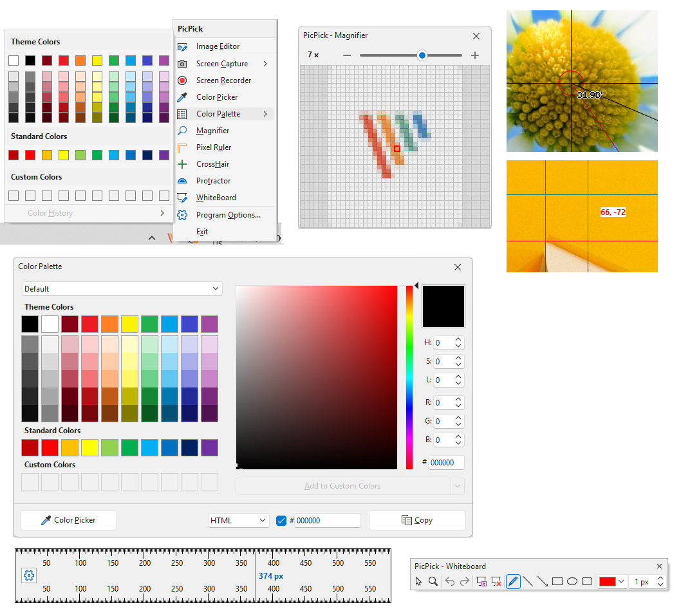Decrease the B value with down arrow
Image resolution: width=681 pixels, height=616 pixels.
click(458, 443)
